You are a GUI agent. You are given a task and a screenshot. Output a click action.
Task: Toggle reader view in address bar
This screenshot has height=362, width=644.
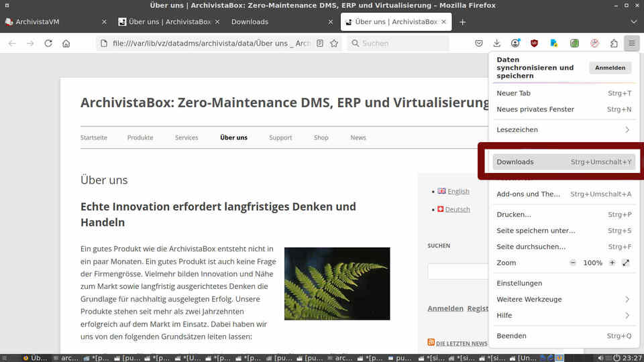pos(320,43)
